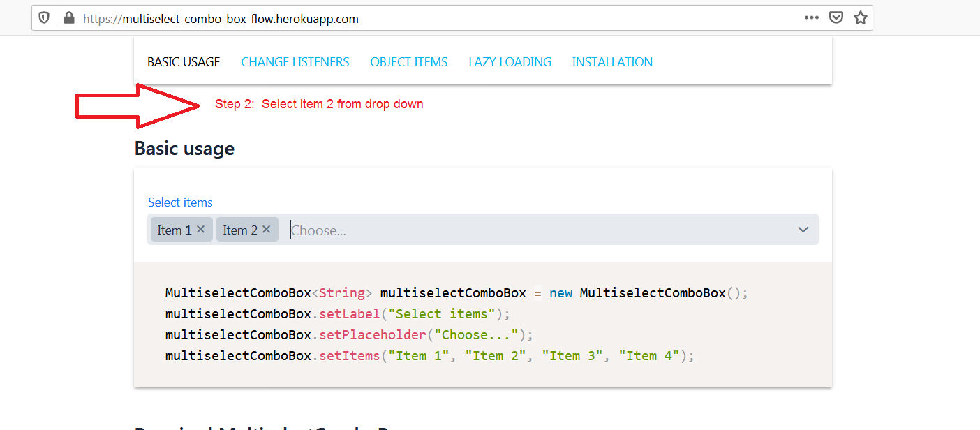The image size is (980, 430).
Task: Select the Lazy Loading tab
Action: click(510, 62)
